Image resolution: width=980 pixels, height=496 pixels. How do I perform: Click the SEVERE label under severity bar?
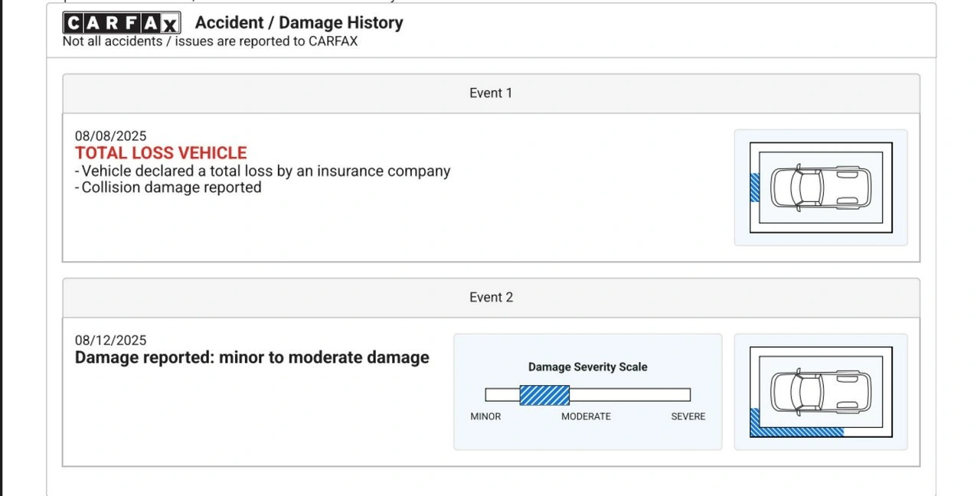point(688,416)
